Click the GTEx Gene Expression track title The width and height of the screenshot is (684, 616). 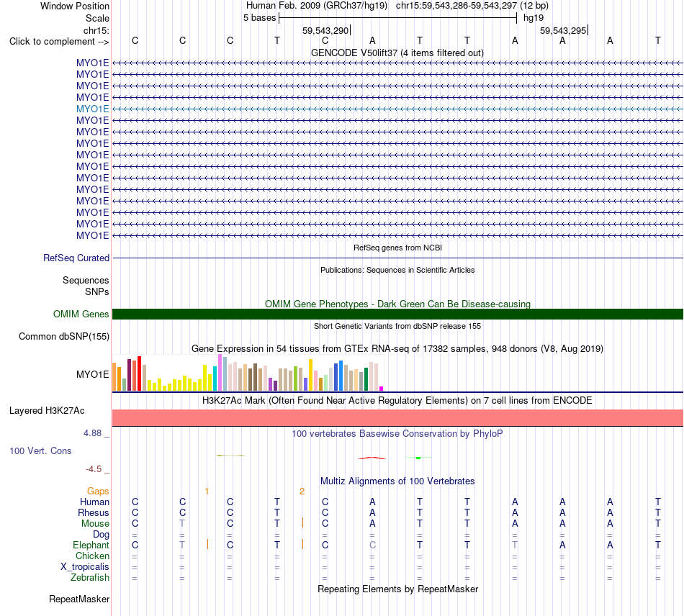click(x=397, y=349)
